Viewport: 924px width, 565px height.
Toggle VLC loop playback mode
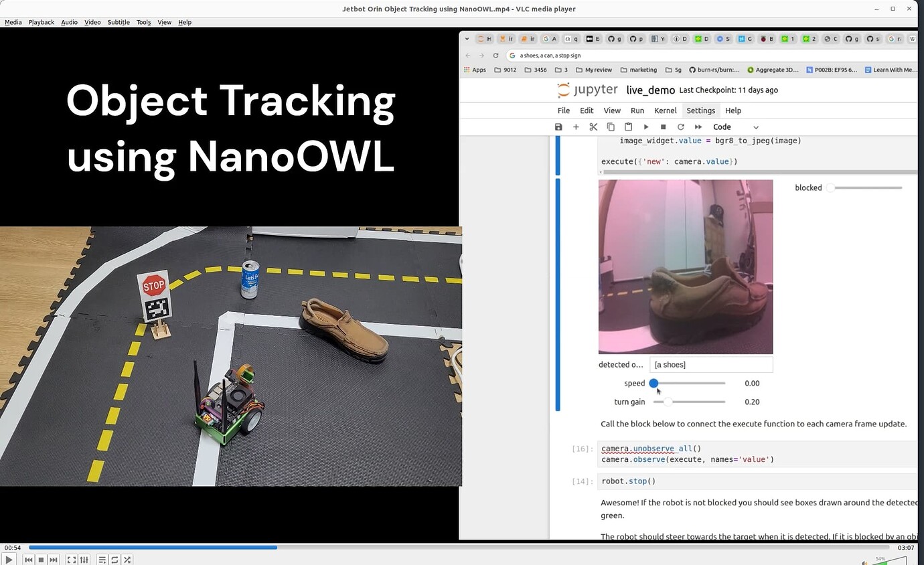click(114, 560)
